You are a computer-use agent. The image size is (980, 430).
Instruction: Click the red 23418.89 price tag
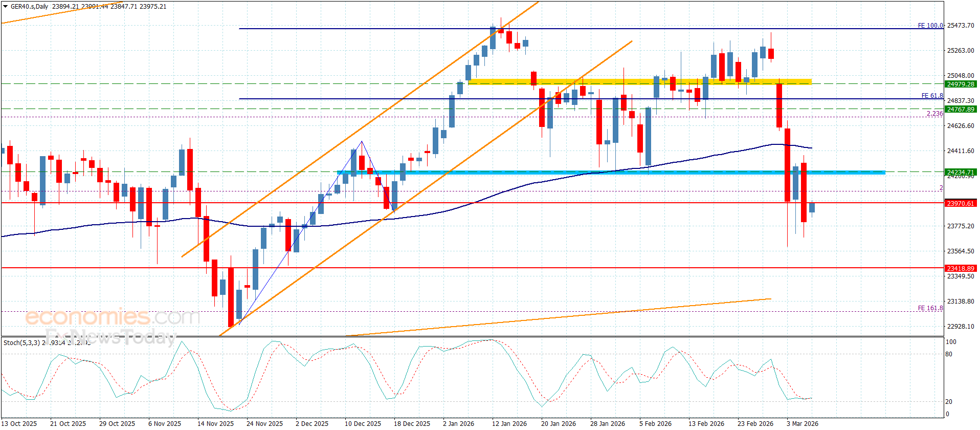[x=961, y=269]
